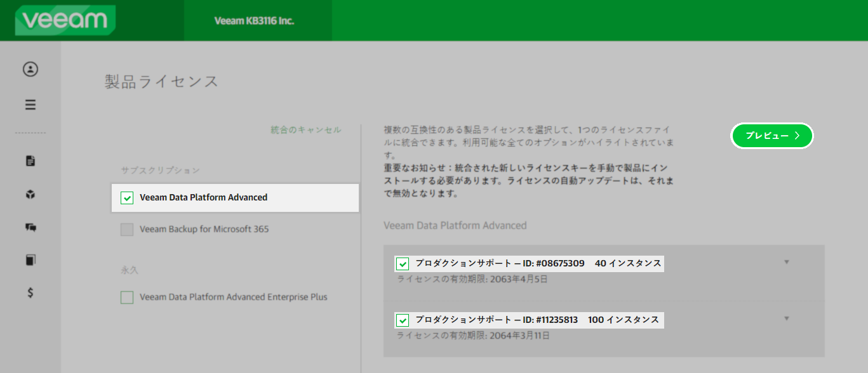Uncheck the license ID #08675309 checkbox
Image resolution: width=868 pixels, height=373 pixels.
click(402, 264)
